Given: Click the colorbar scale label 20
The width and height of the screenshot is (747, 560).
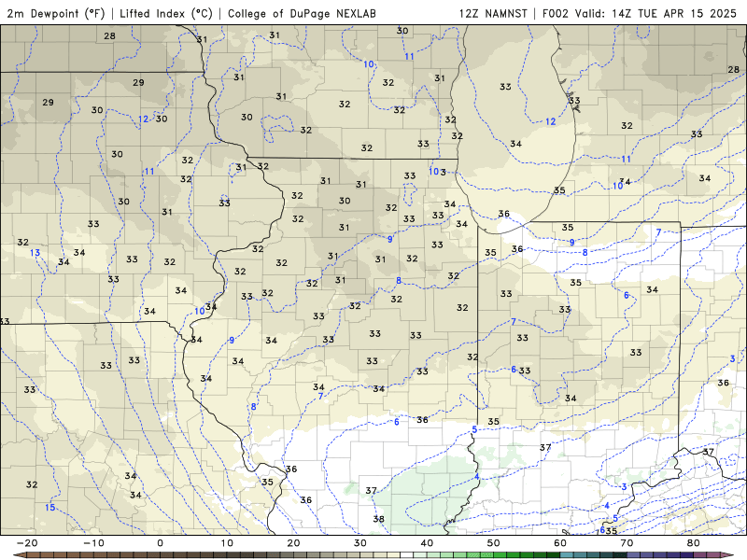Looking at the screenshot, I should click(293, 543).
